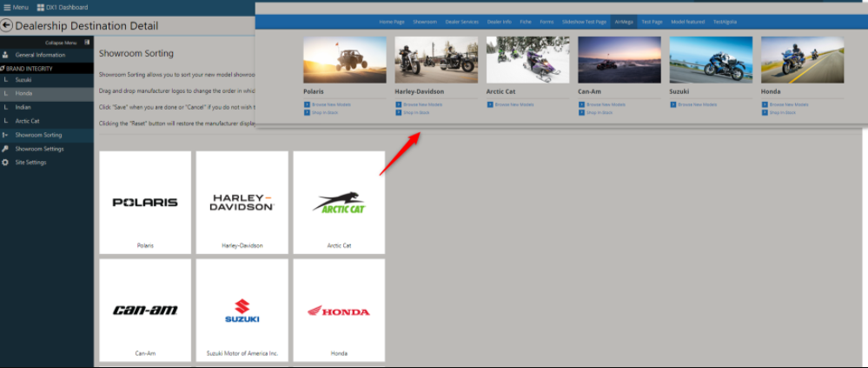Click Can-Am Shop In-Stock arrow icon
Screen dimensions: 868x368
click(x=581, y=112)
